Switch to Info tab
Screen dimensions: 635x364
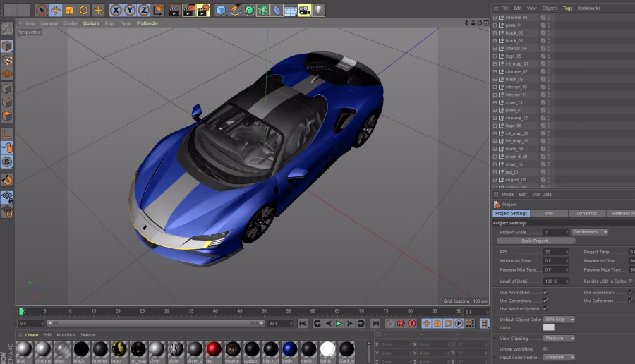[549, 213]
